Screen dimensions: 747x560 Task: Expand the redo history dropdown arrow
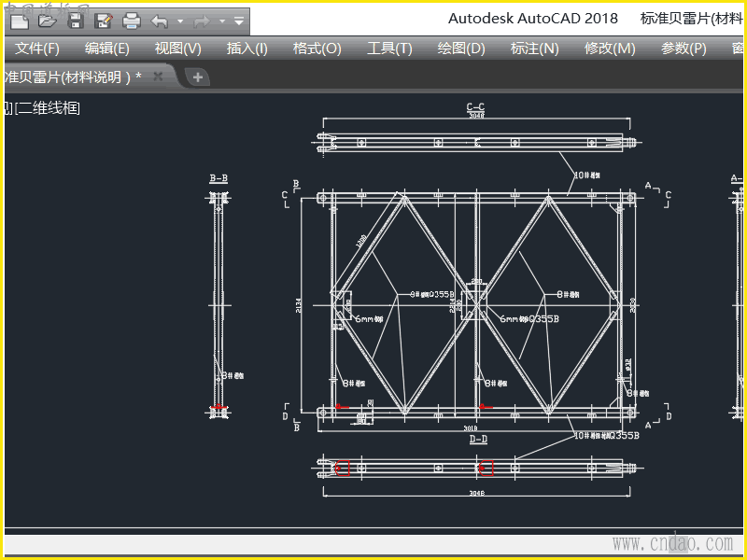(x=222, y=21)
